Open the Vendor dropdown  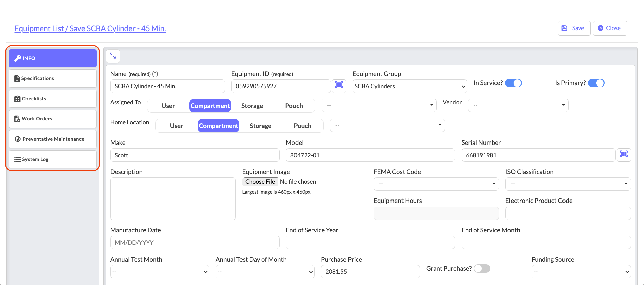coord(518,105)
